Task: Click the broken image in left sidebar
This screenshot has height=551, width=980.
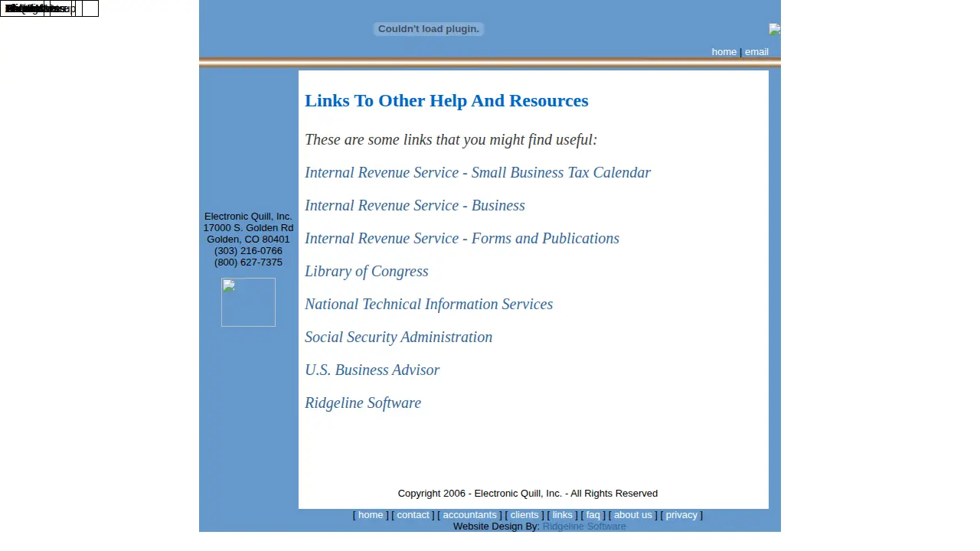Action: [248, 302]
